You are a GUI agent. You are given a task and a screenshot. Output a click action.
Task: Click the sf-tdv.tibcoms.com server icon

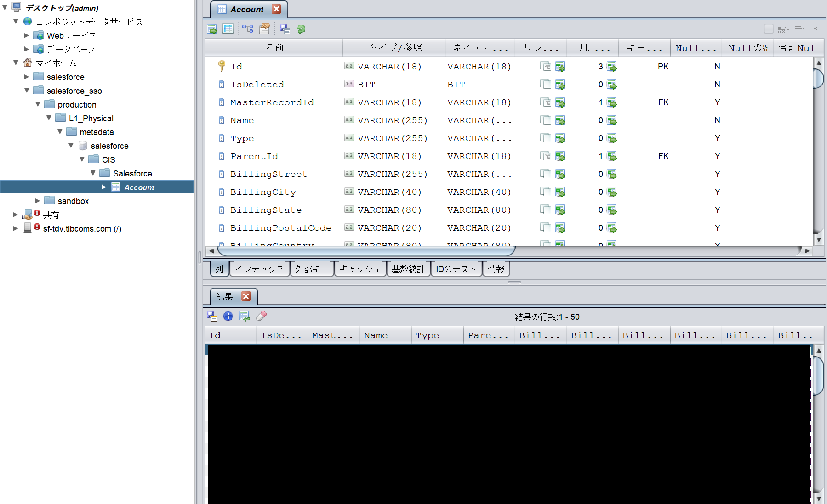28,228
